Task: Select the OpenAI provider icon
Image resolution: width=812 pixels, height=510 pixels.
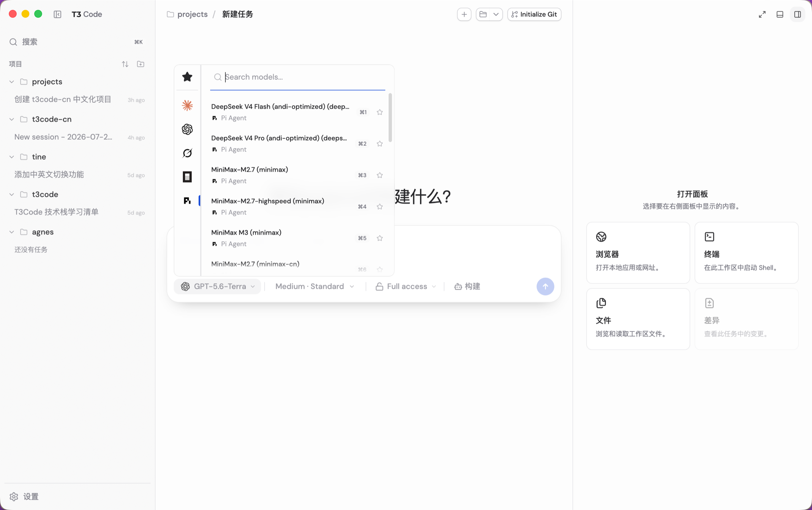Action: tap(187, 129)
